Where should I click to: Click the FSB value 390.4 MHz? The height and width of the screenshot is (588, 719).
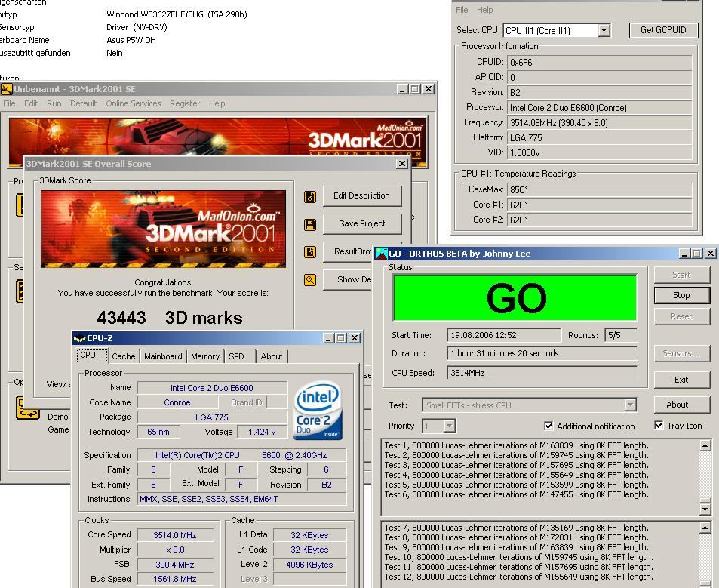point(175,565)
